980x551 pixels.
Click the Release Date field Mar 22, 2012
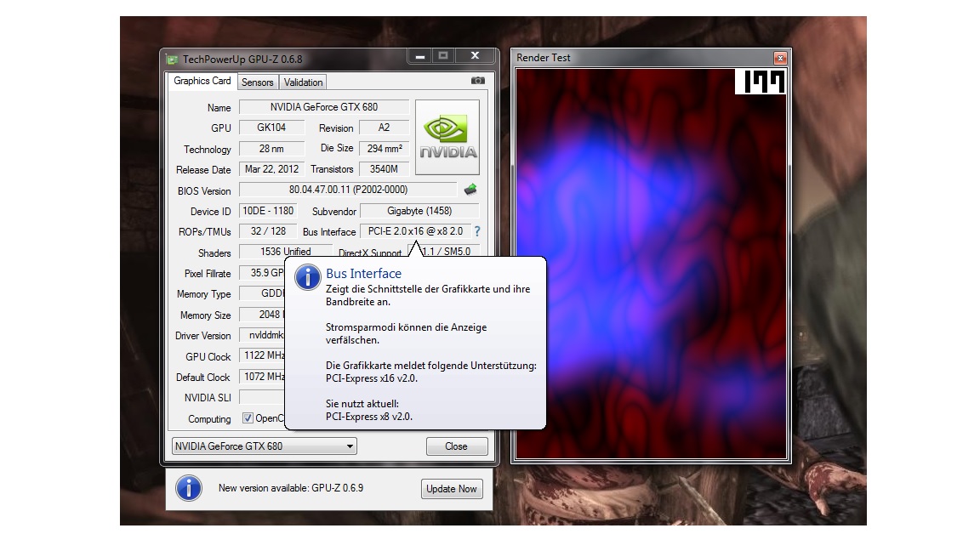tap(272, 169)
